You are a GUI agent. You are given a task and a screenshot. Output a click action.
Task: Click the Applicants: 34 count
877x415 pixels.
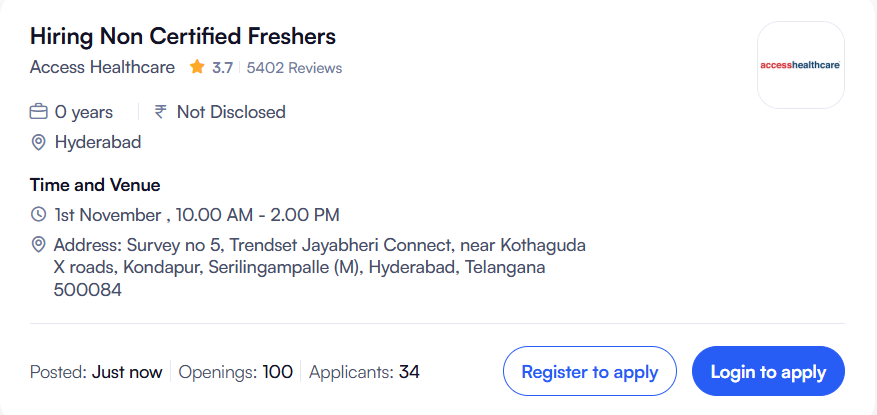click(365, 372)
